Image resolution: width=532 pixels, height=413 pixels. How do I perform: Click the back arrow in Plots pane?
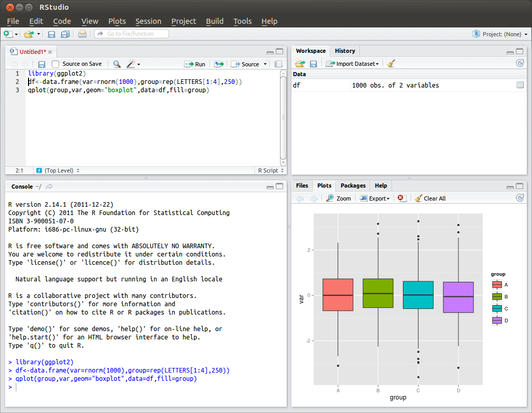[301, 198]
